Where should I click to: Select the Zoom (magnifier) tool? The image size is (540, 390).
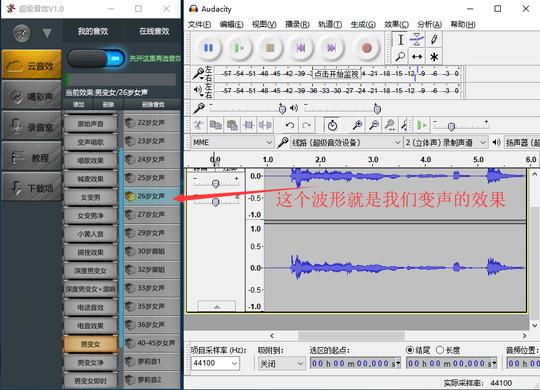click(x=400, y=56)
